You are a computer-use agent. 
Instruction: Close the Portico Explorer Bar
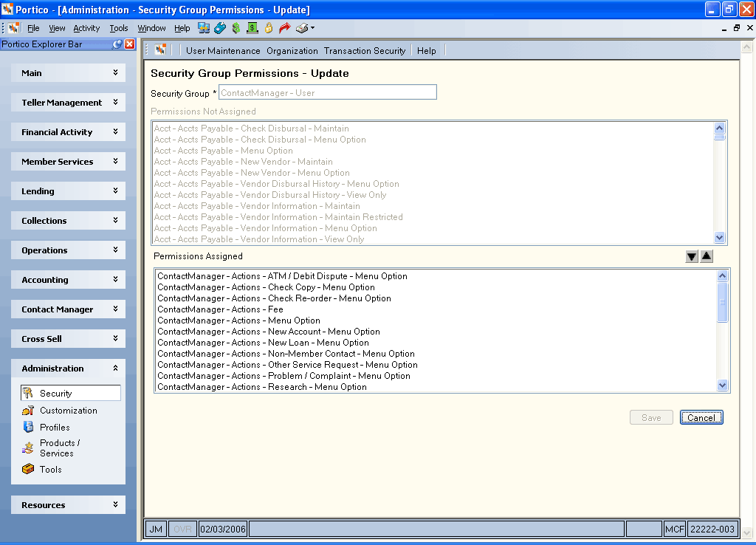tap(130, 44)
